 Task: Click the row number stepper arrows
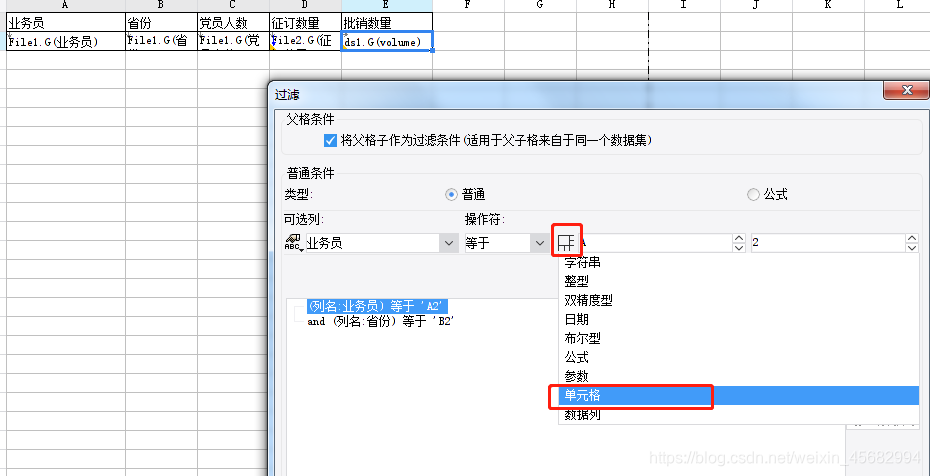(x=912, y=243)
